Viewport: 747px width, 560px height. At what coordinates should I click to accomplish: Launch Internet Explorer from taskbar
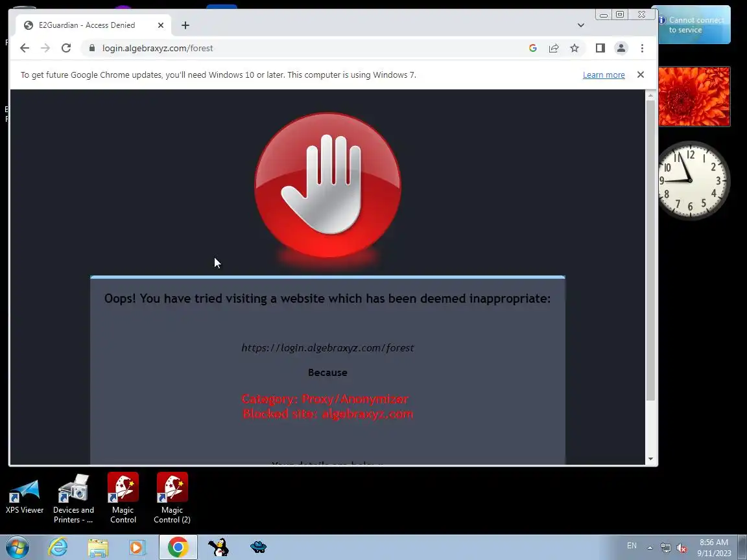pos(58,547)
